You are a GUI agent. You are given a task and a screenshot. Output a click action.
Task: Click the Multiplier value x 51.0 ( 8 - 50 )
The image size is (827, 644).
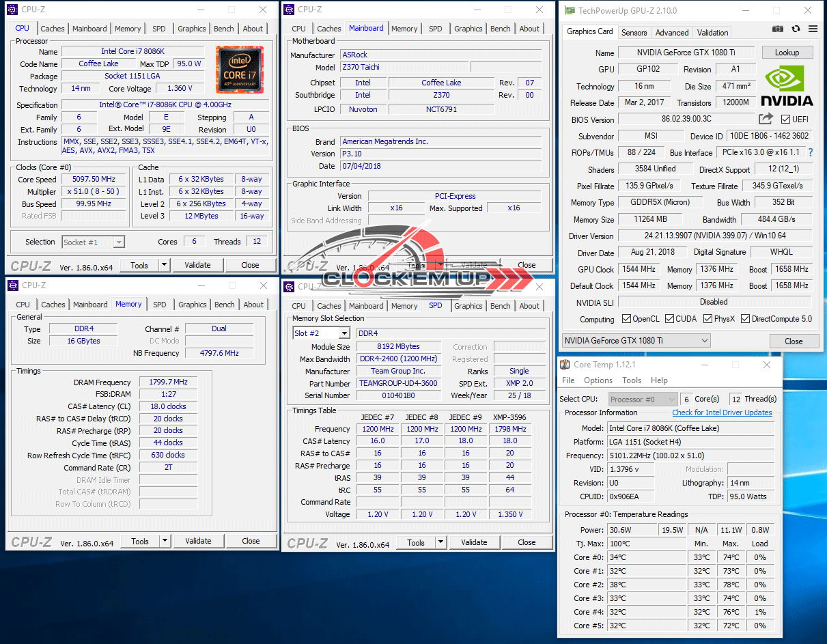coord(94,192)
